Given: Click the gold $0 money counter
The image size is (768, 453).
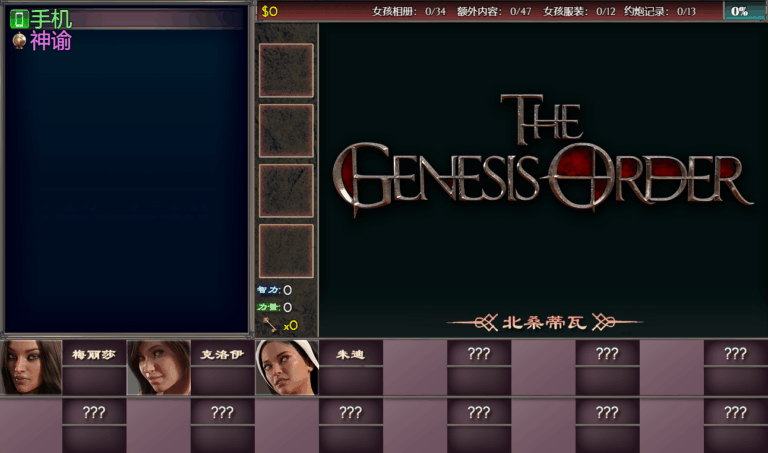Looking at the screenshot, I should (x=270, y=11).
